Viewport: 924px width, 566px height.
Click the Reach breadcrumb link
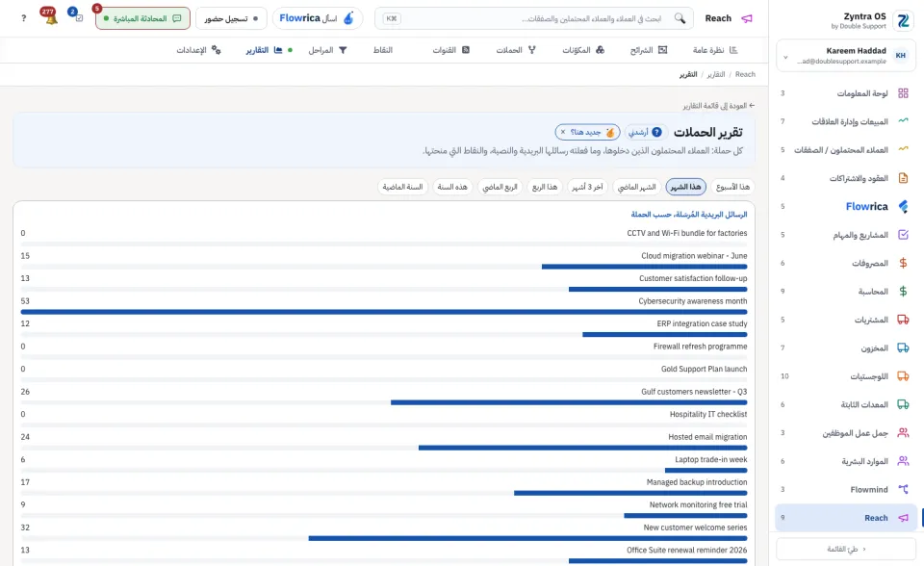pyautogui.click(x=745, y=74)
